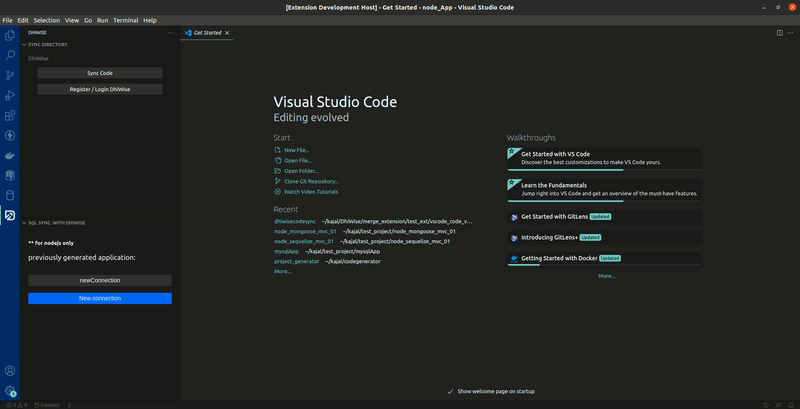The width and height of the screenshot is (800, 409).
Task: Click the split editor icon at top right
Action: point(780,33)
